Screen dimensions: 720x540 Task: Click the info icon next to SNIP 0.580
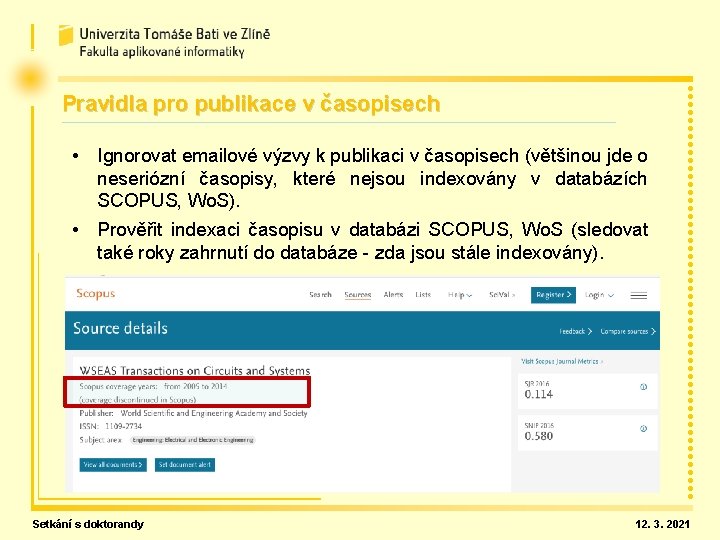coord(643,428)
